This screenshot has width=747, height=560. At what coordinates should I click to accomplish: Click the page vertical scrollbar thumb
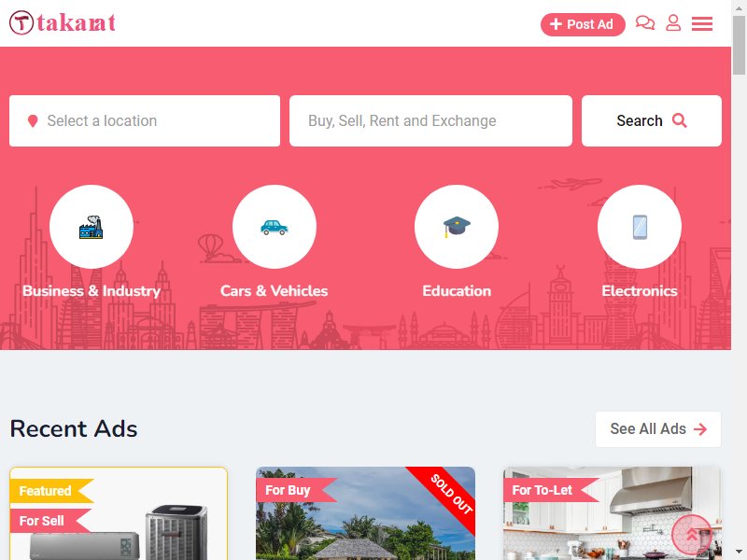[x=739, y=45]
